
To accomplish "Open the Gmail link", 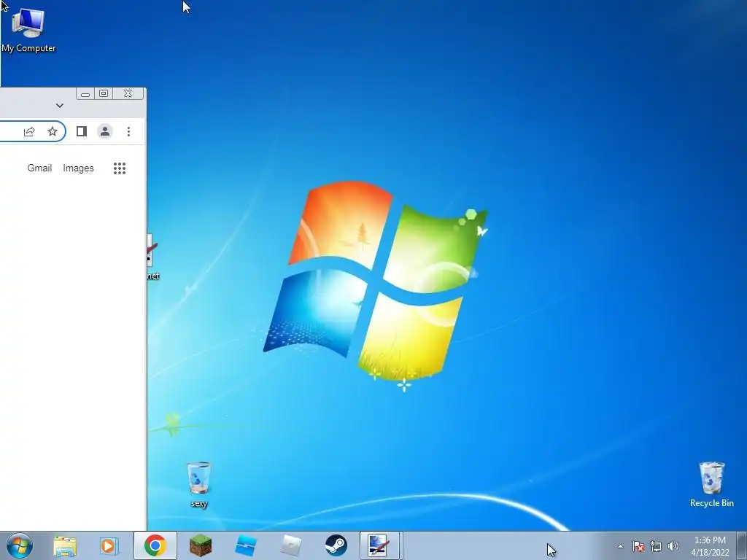I will click(39, 168).
